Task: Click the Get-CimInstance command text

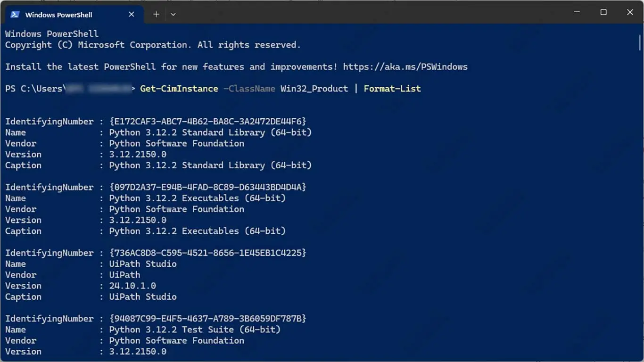Action: pos(179,89)
